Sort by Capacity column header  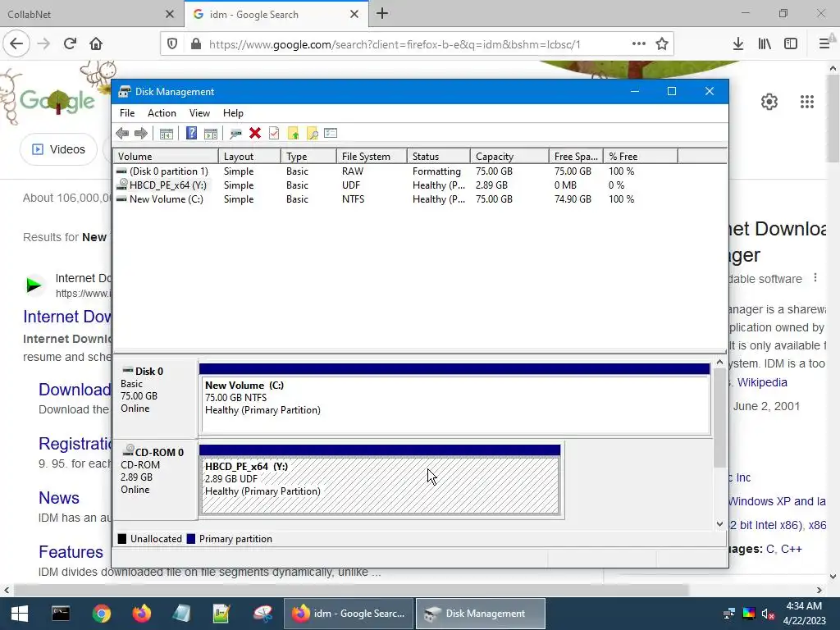coord(509,157)
